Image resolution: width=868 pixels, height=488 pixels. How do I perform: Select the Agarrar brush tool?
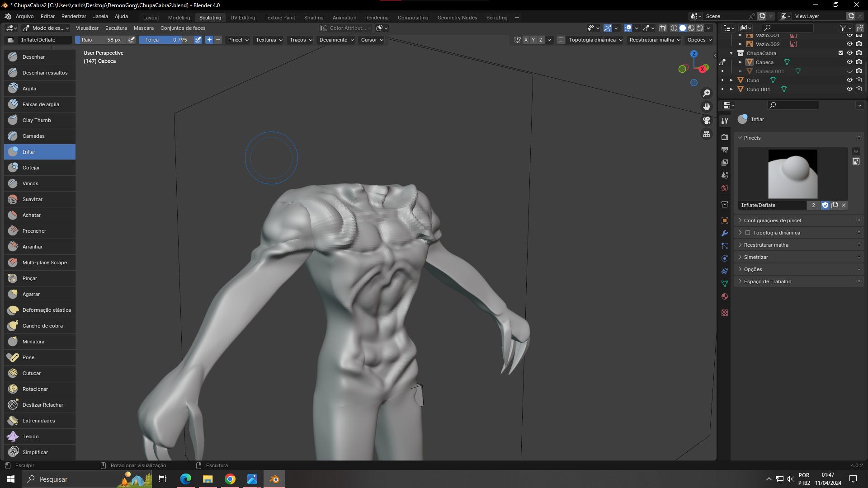[31, 294]
